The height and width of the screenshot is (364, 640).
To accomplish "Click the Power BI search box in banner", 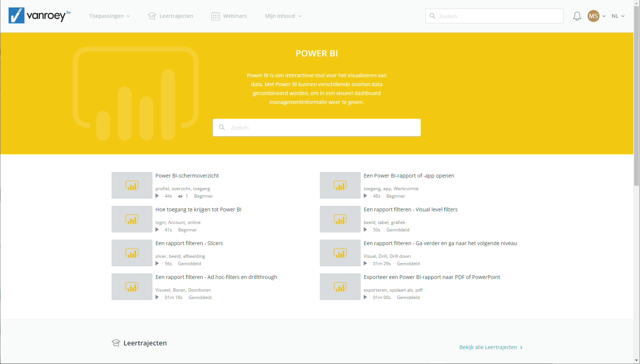I will tap(317, 127).
